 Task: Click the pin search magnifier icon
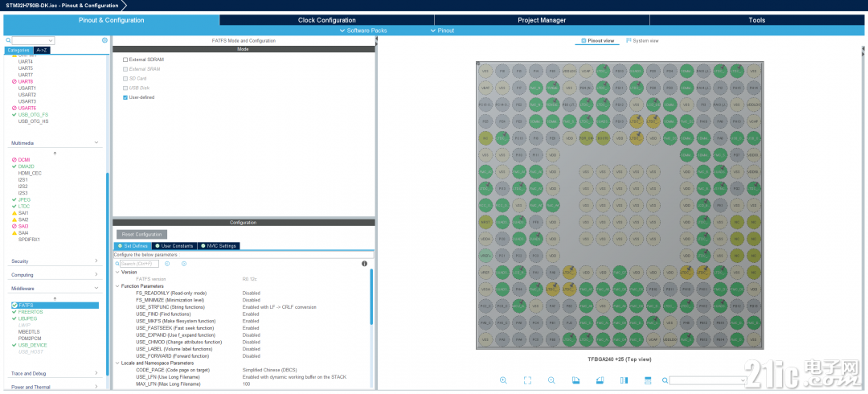pos(665,380)
